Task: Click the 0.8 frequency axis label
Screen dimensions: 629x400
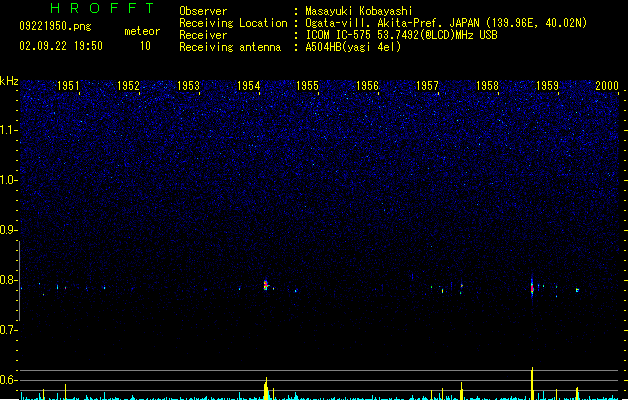Action: tap(8, 280)
